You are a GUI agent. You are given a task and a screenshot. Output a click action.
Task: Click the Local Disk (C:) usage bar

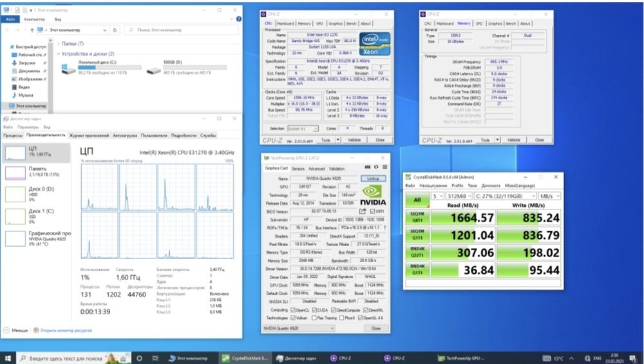coord(109,68)
